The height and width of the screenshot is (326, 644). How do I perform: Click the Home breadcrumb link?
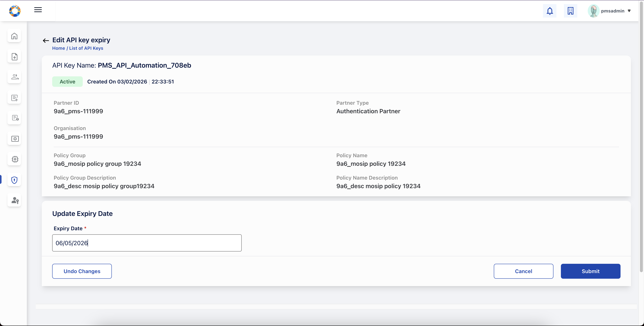click(x=59, y=48)
